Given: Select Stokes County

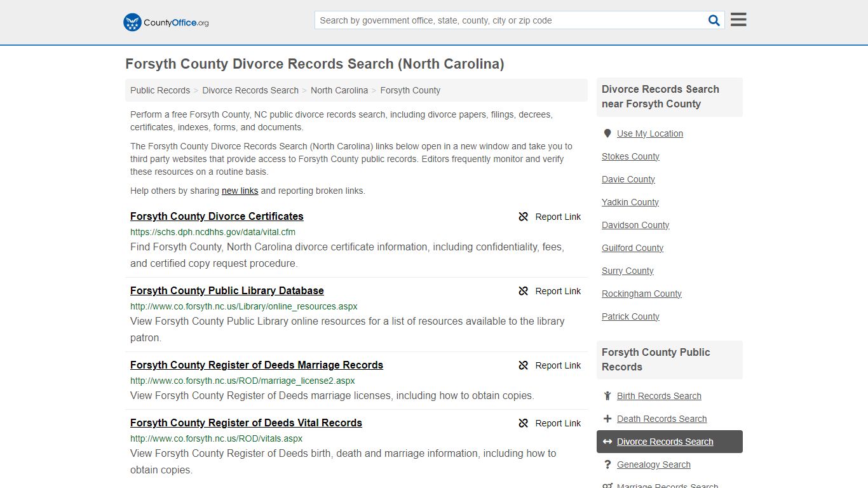Looking at the screenshot, I should pos(630,156).
